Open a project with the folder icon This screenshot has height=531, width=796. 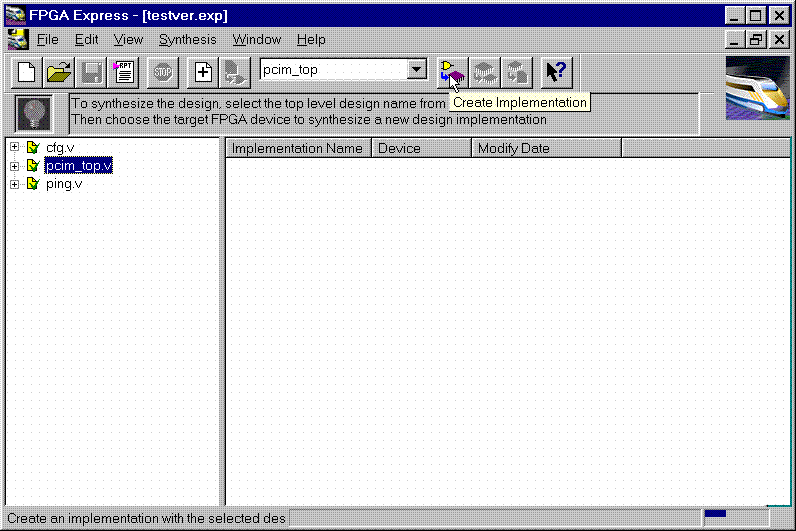pyautogui.click(x=59, y=72)
